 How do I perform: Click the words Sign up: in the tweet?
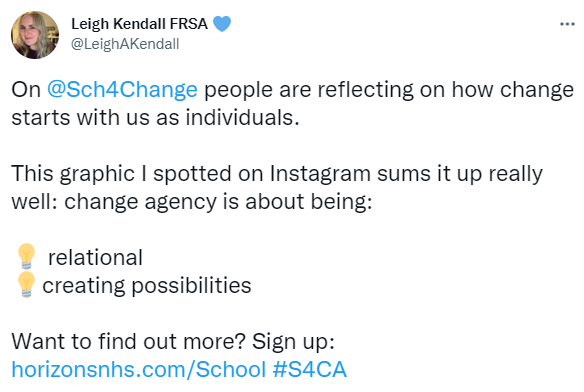pos(293,342)
